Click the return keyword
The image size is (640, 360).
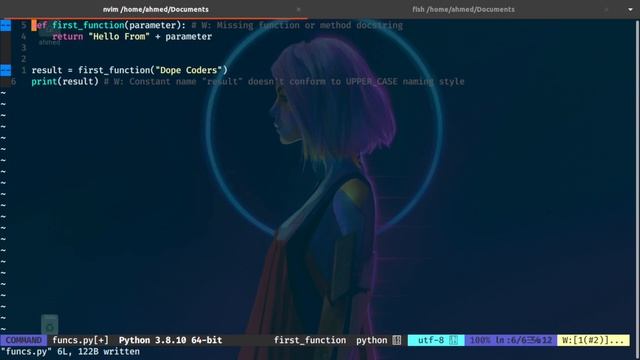(67, 37)
